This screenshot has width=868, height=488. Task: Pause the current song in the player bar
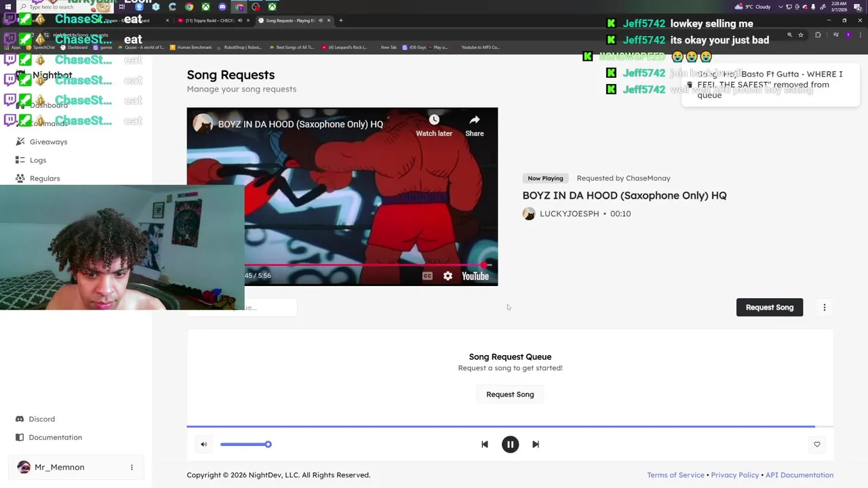click(510, 445)
